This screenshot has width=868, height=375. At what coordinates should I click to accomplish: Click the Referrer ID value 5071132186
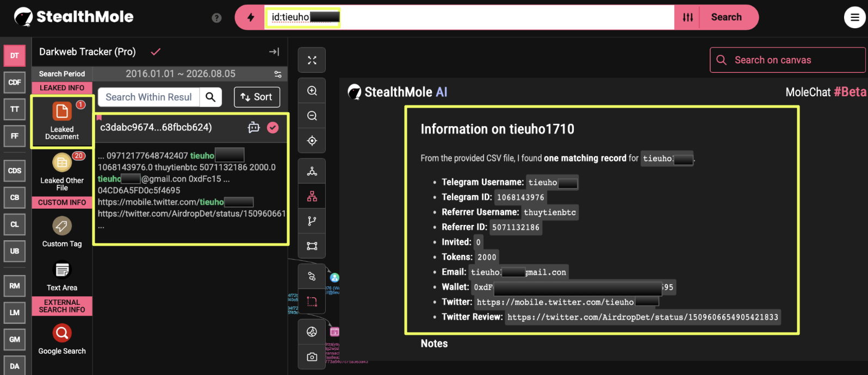[516, 228]
